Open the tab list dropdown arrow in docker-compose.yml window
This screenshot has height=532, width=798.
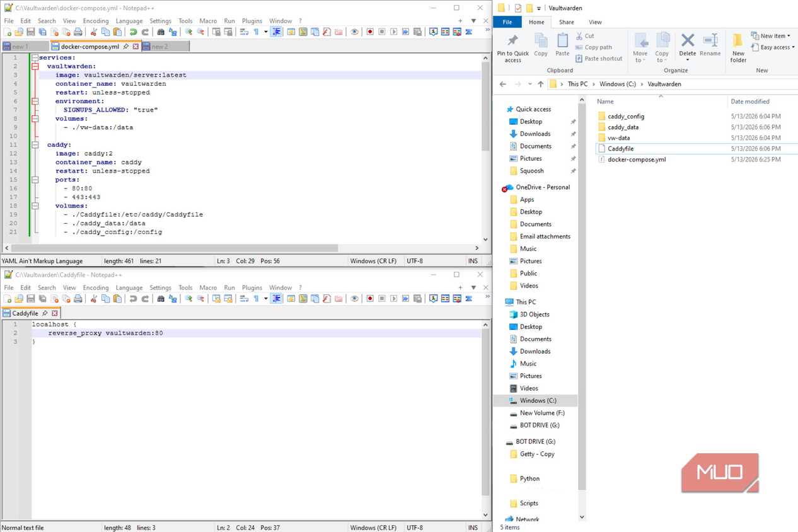(x=473, y=21)
